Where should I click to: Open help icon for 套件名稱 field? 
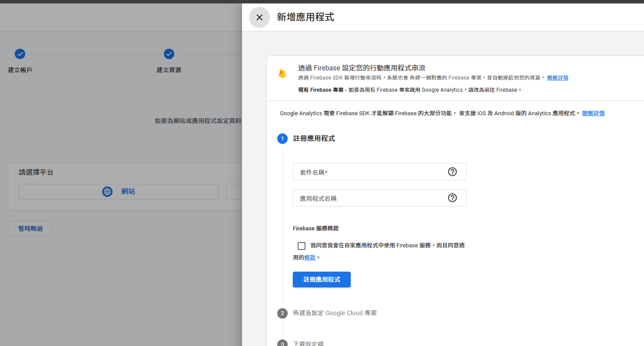tap(452, 172)
